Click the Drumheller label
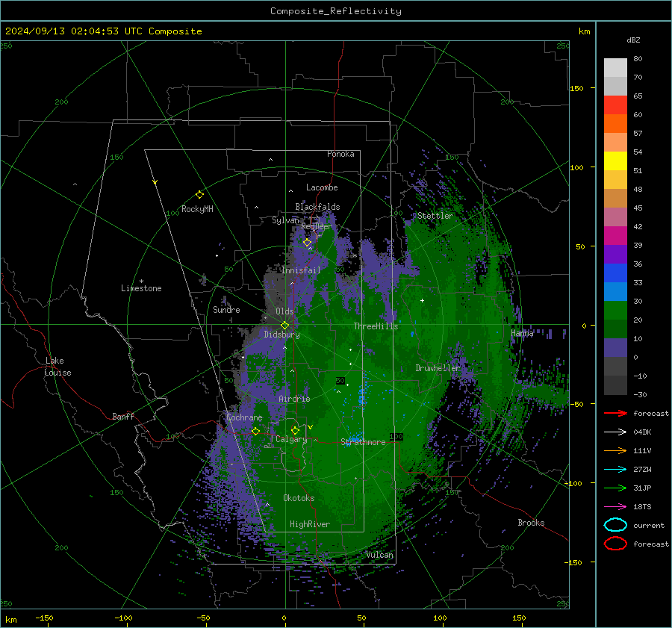672x628 pixels. (438, 368)
